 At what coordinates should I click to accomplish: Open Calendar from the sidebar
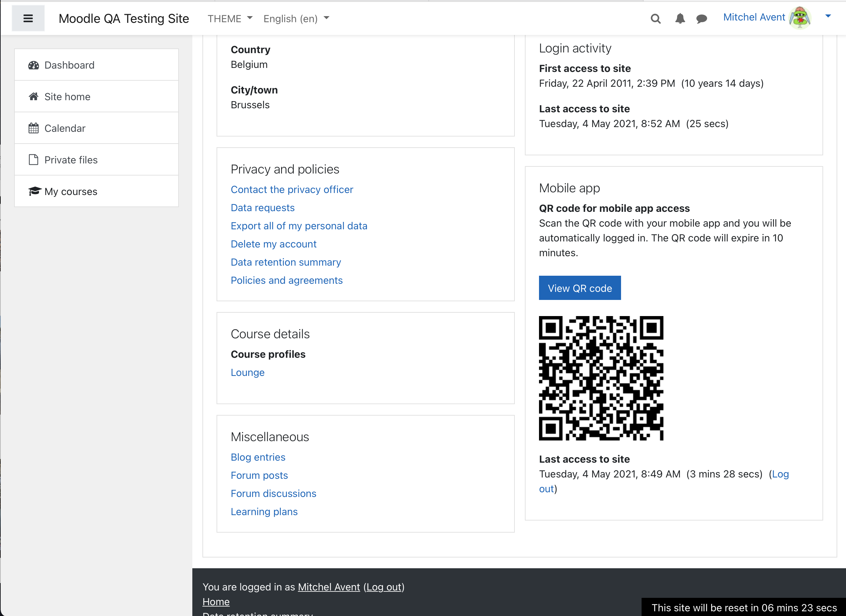coord(96,128)
